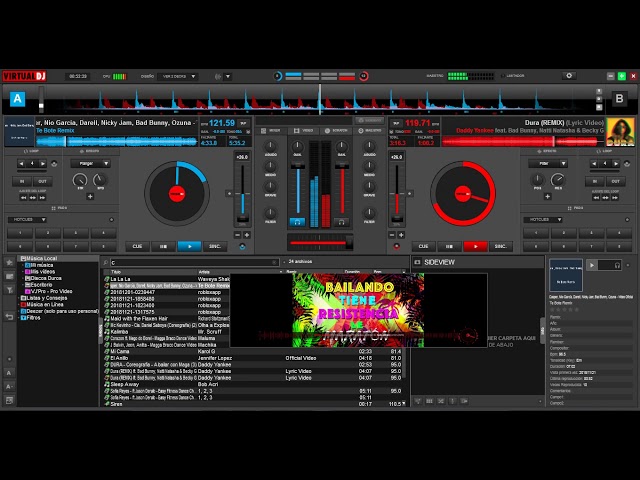
Task: Select the Mi Cama track row
Action: [253, 351]
